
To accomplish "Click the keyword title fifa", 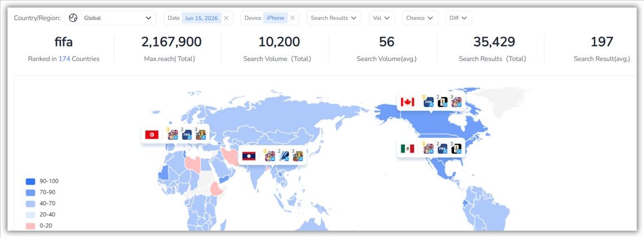I will click(x=64, y=42).
